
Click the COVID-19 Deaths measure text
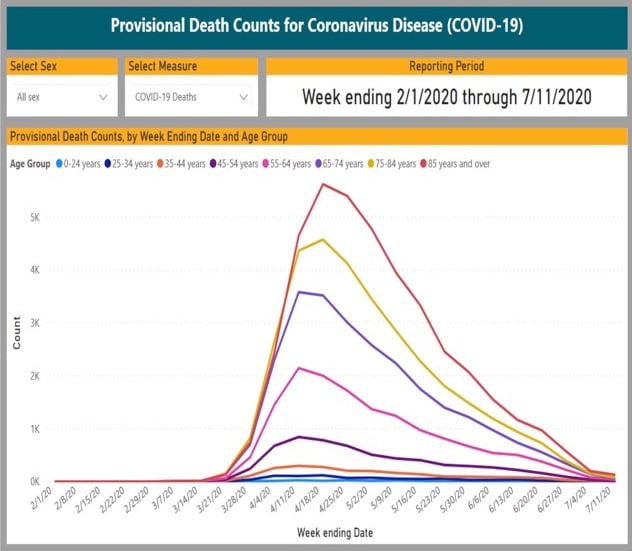(x=166, y=97)
